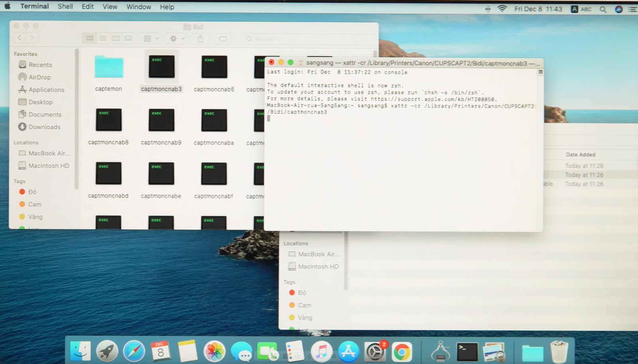Viewport: 638px width, 364px height.
Task: Click the date and time Fri Dec 8
Action: (538, 9)
